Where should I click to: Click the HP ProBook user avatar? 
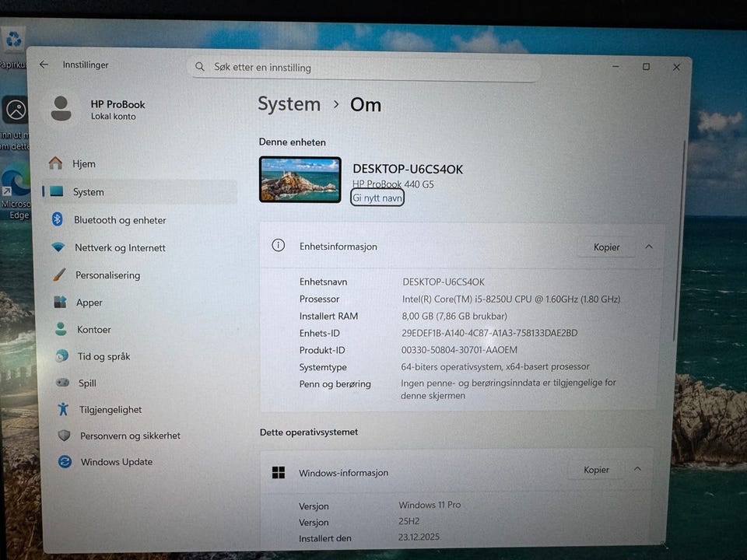click(x=61, y=109)
